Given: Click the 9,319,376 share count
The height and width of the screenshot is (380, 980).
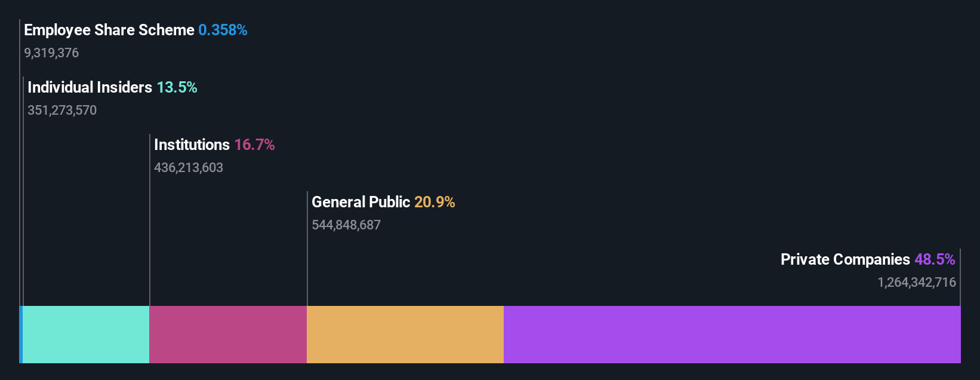Looking at the screenshot, I should point(51,53).
